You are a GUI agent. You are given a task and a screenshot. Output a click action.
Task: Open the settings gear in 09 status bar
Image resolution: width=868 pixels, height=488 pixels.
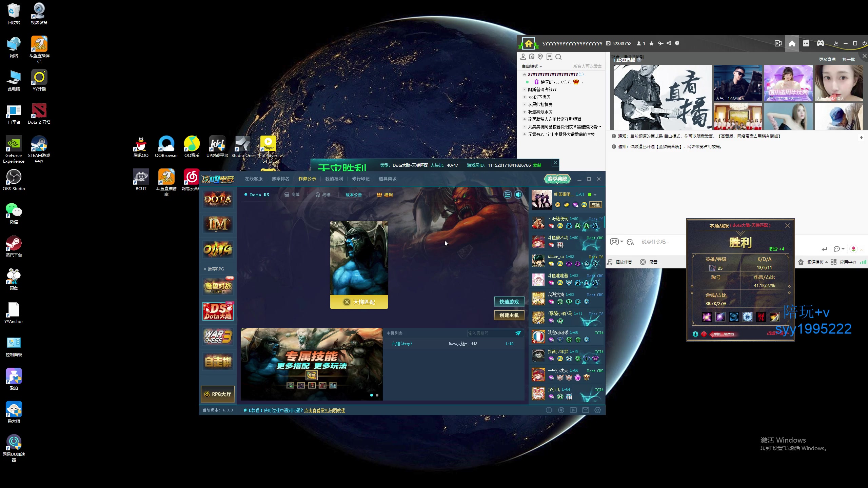click(x=598, y=410)
